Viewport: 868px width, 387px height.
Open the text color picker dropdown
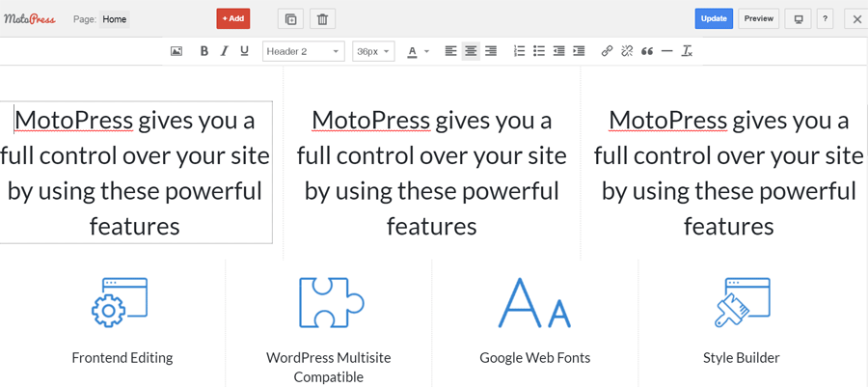pos(418,51)
